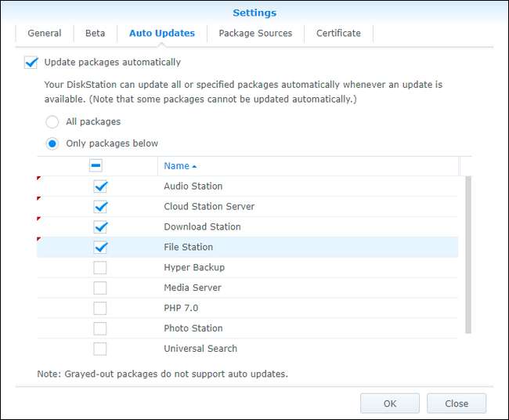Toggle the select-all header checkbox

click(96, 166)
